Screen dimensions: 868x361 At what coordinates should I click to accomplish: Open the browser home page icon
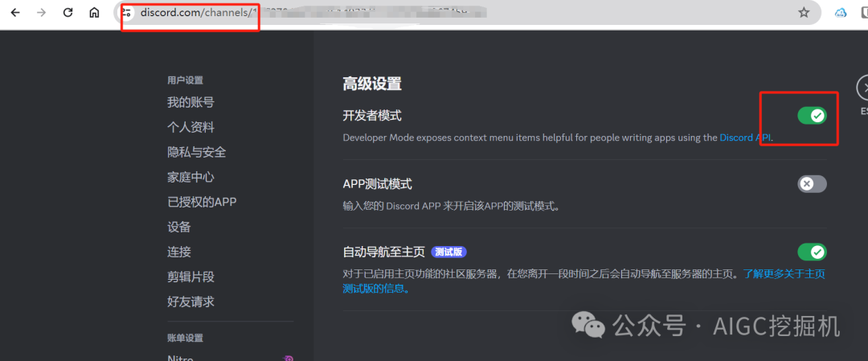pyautogui.click(x=95, y=13)
